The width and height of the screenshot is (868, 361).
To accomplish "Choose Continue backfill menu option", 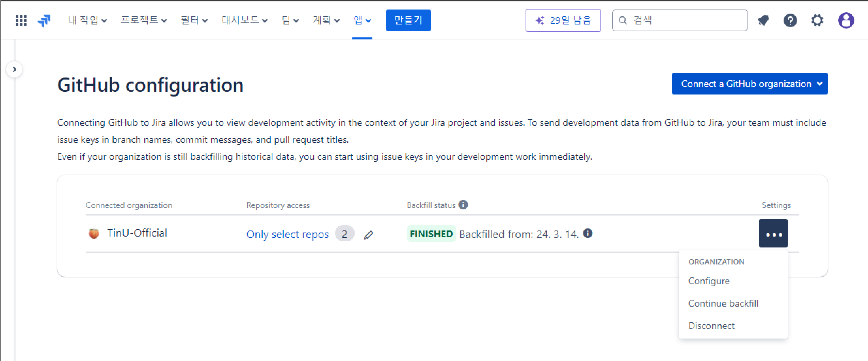I will coord(723,304).
